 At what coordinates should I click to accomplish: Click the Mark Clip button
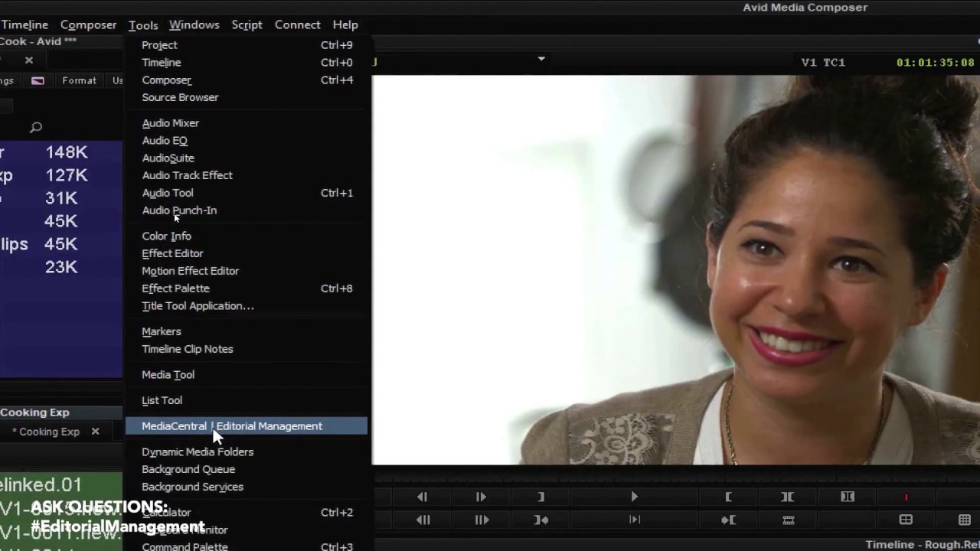tap(787, 497)
